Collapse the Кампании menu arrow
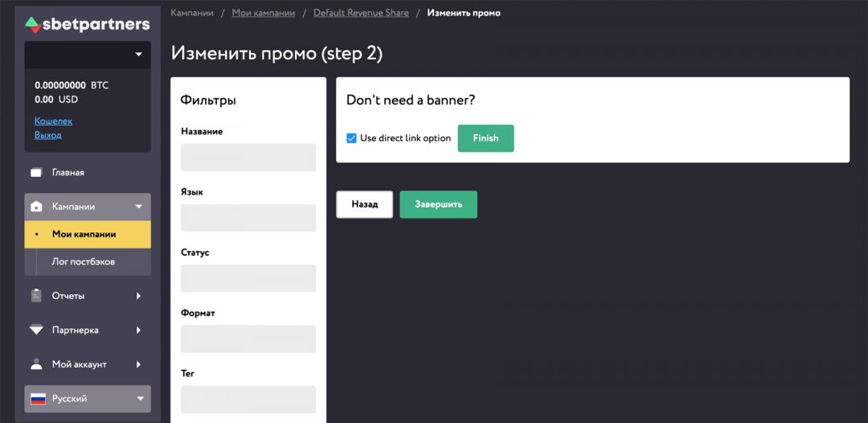868x423 pixels. coord(138,207)
